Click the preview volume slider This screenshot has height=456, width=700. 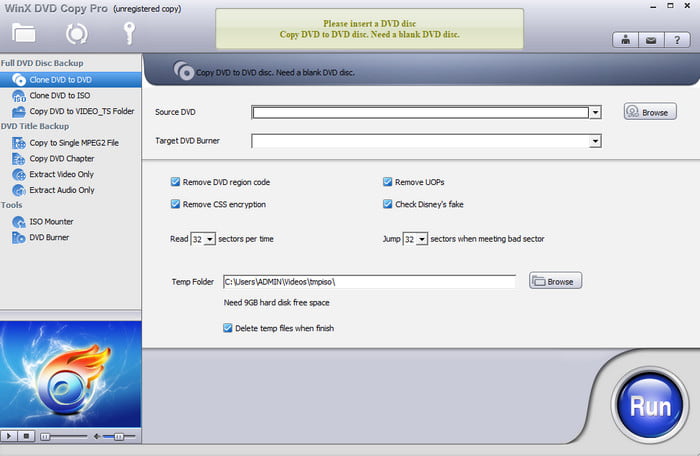118,436
